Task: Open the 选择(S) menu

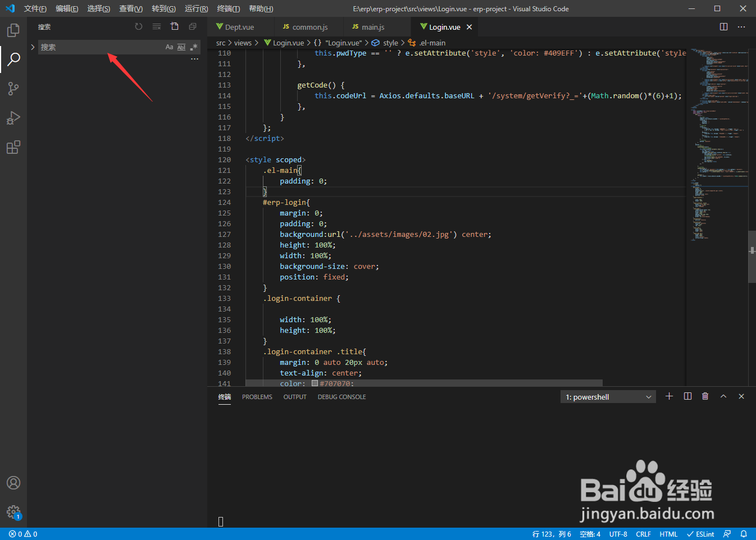Action: (98, 8)
